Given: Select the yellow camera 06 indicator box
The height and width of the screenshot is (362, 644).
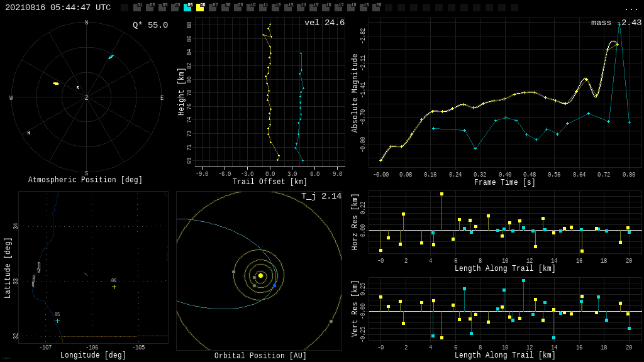Looking at the screenshot, I should click(200, 8).
